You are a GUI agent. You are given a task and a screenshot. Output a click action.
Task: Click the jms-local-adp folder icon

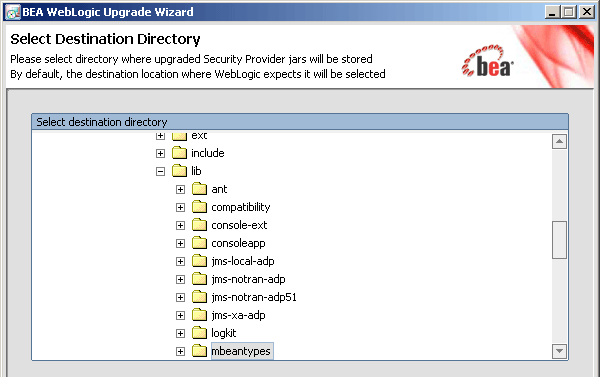tap(199, 261)
